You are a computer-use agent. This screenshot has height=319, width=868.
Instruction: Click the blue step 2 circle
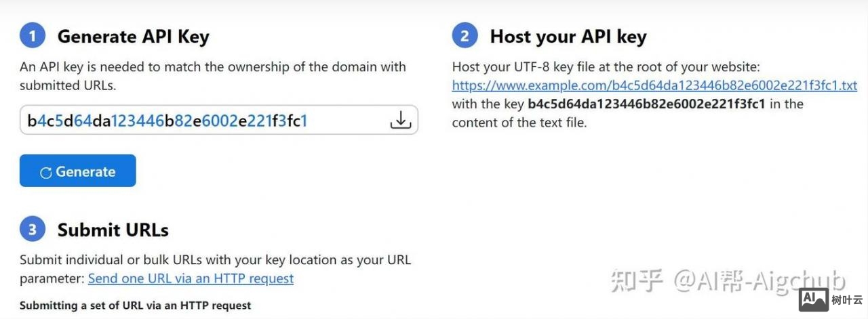coord(465,36)
